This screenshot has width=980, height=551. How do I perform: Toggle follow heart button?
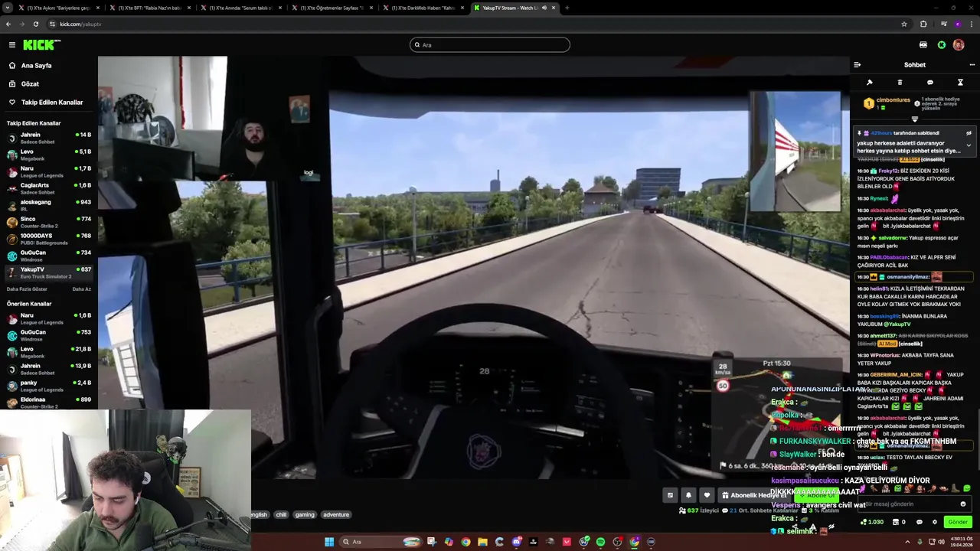[x=707, y=495]
